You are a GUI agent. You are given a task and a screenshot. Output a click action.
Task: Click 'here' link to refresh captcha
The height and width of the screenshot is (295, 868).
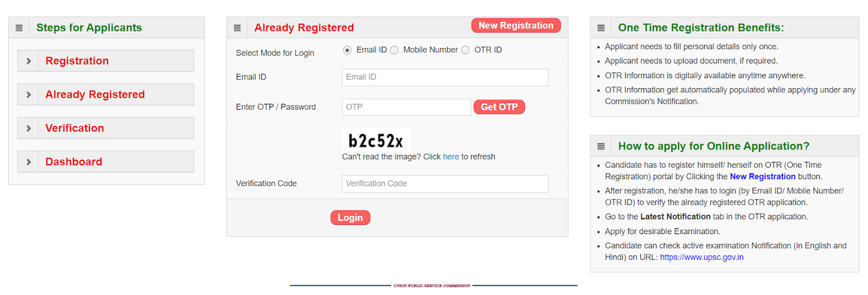[x=451, y=156]
